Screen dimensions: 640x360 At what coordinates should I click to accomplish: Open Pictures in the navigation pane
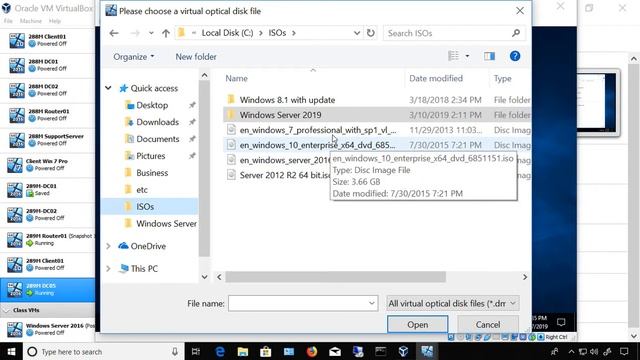(150, 156)
